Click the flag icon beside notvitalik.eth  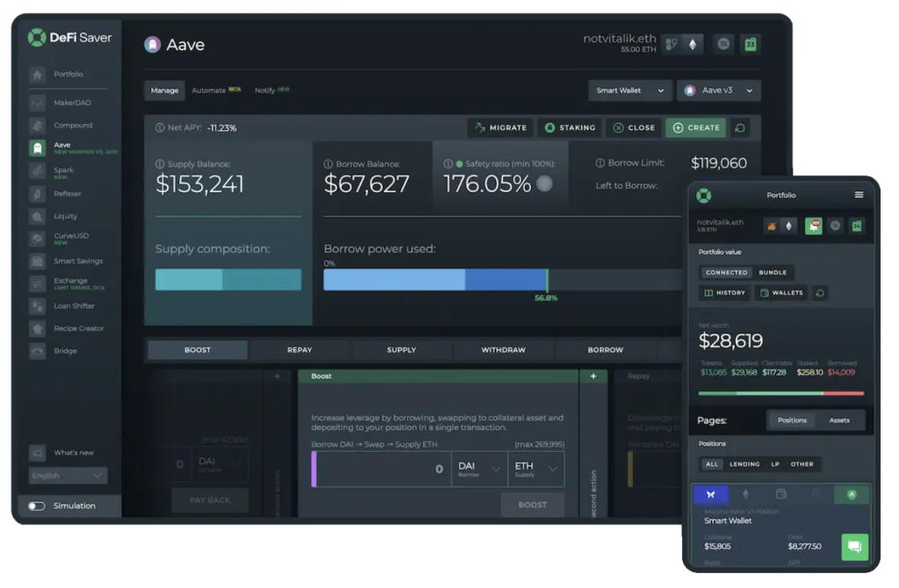(672, 44)
